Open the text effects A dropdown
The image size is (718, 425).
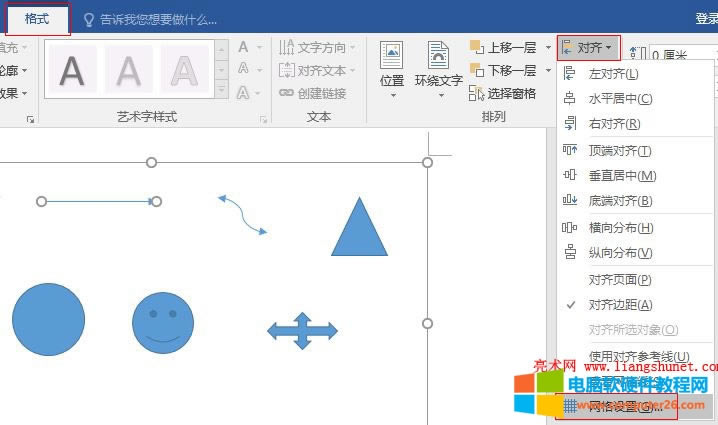tap(250, 93)
